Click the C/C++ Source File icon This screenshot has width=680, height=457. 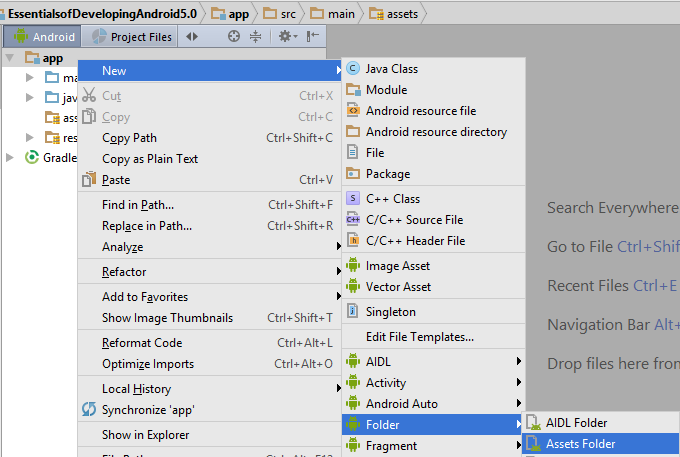click(353, 219)
